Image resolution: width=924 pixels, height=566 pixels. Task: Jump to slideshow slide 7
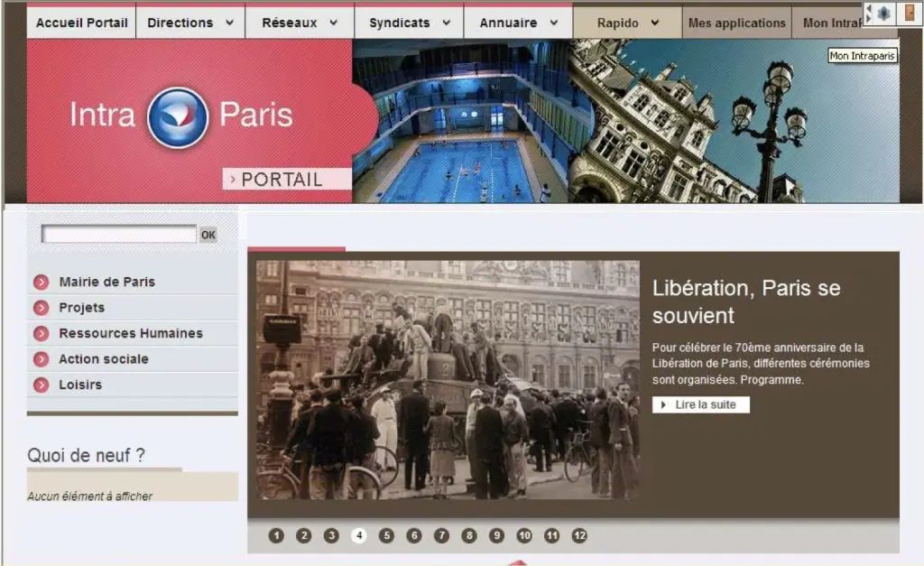tap(441, 536)
